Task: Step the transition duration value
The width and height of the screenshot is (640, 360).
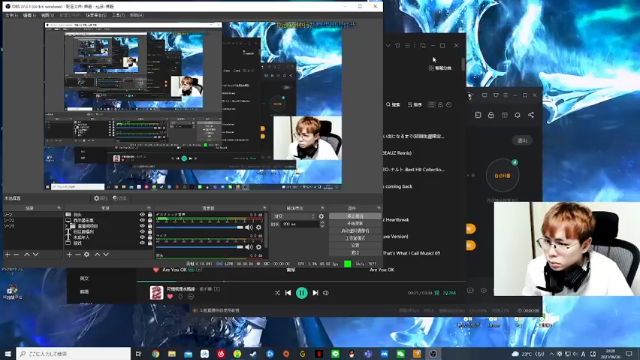Action: [322, 224]
